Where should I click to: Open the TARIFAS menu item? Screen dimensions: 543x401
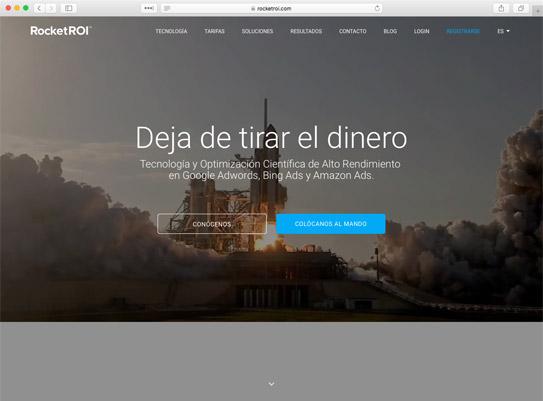click(x=214, y=31)
